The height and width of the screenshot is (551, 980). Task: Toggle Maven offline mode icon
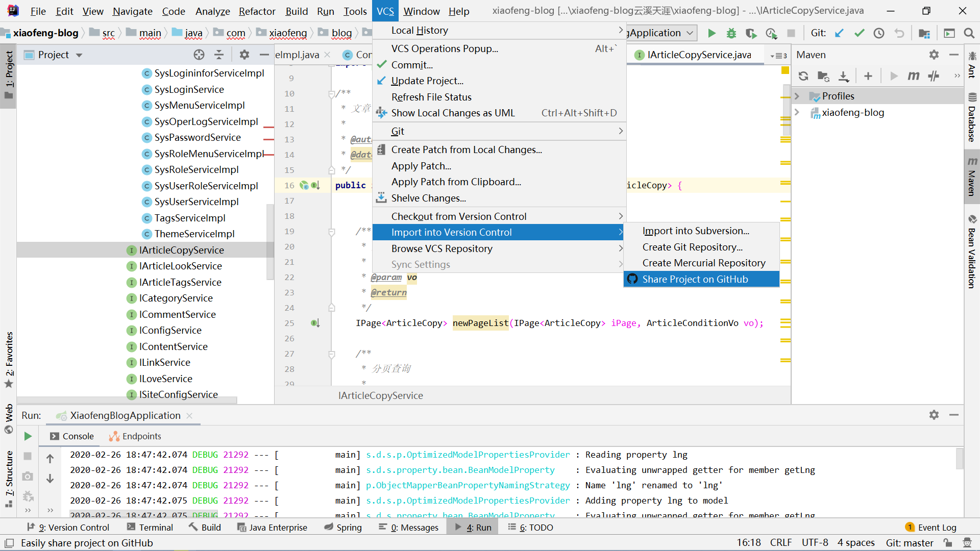(934, 76)
